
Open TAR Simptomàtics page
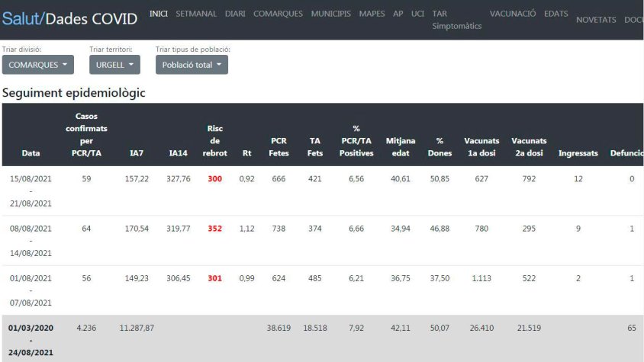click(456, 20)
